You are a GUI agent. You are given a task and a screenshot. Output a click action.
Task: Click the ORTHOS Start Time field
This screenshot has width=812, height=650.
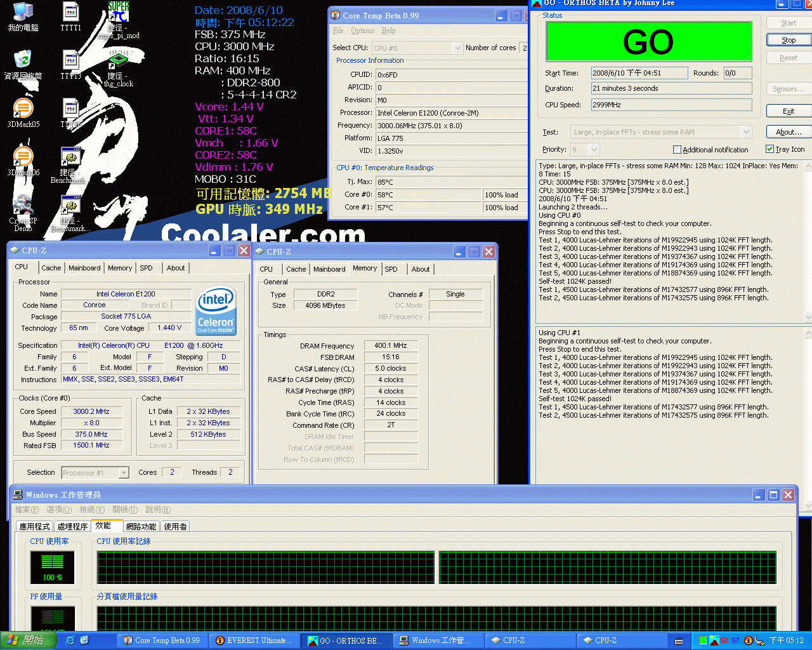(639, 73)
